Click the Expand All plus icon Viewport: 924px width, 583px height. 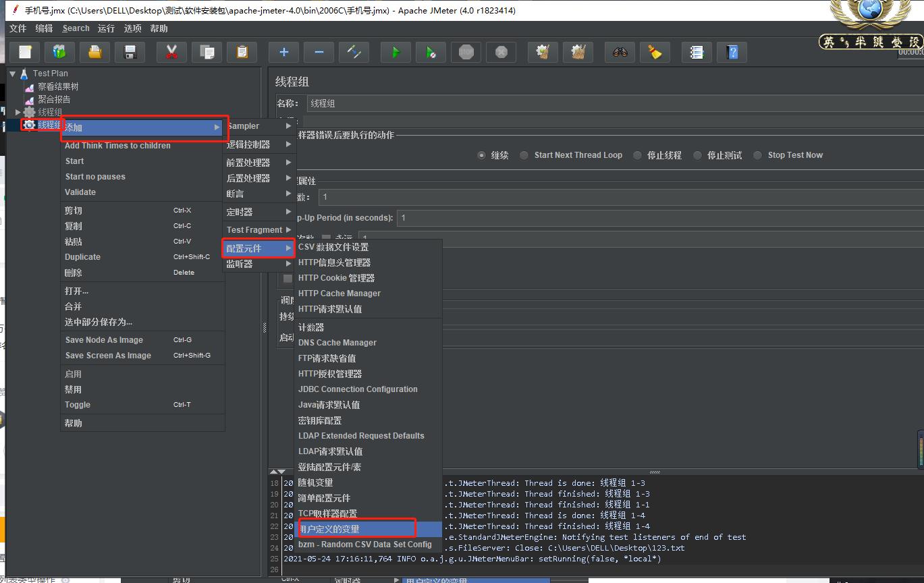pyautogui.click(x=283, y=52)
